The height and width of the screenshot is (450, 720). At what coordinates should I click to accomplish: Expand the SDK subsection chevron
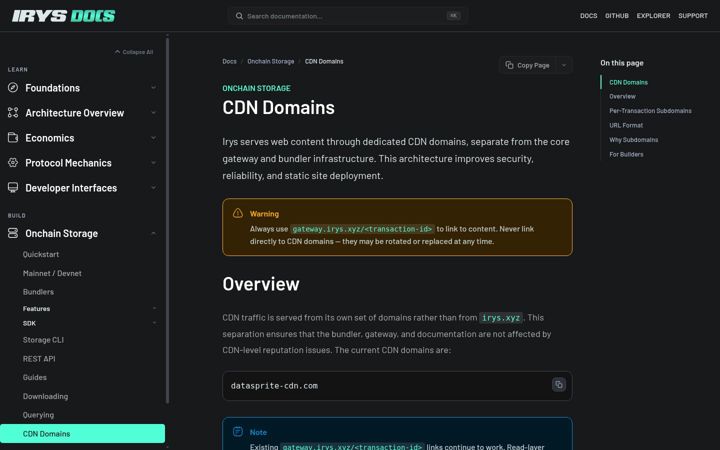coord(154,323)
